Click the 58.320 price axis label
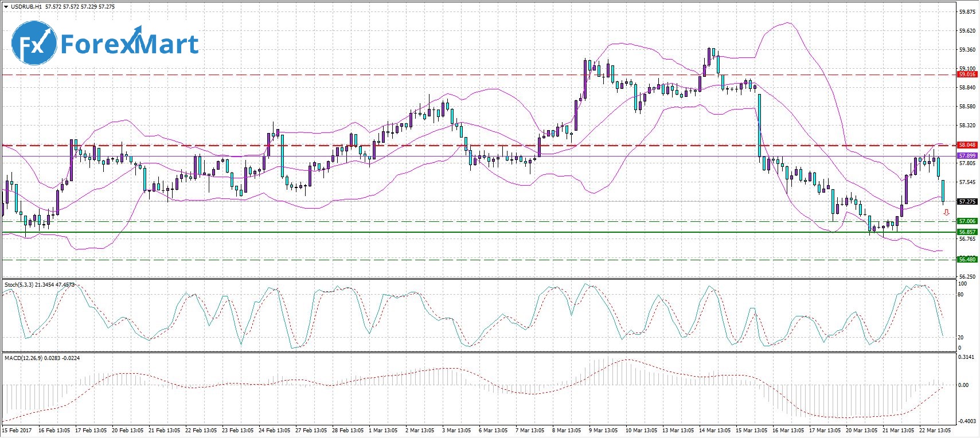The height and width of the screenshot is (438, 980). [x=967, y=126]
